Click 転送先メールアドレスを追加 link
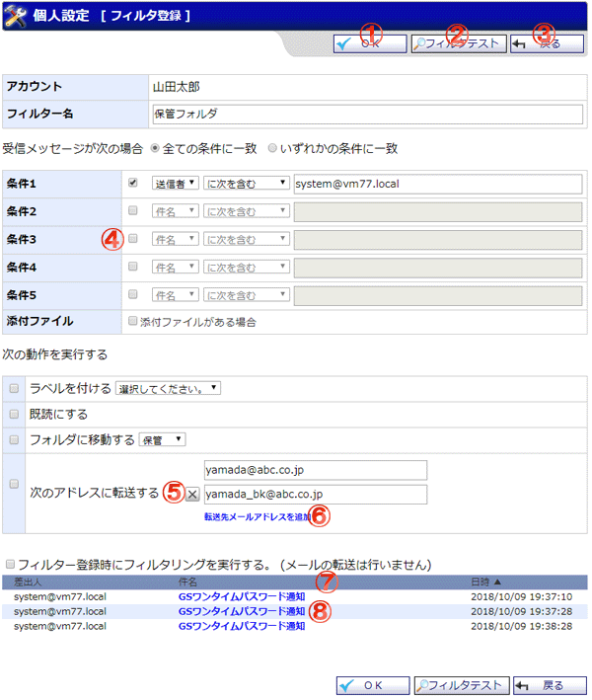The image size is (592, 700). (x=258, y=516)
